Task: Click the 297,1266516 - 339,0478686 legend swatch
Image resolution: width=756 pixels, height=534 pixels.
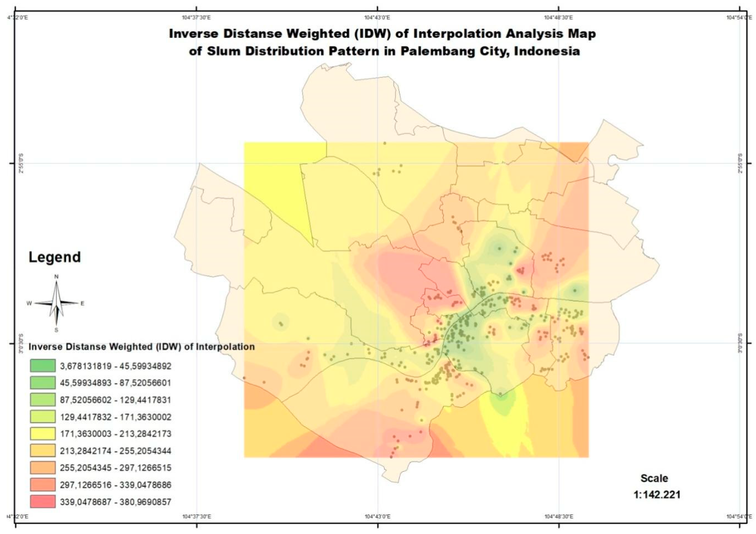Action: click(43, 485)
